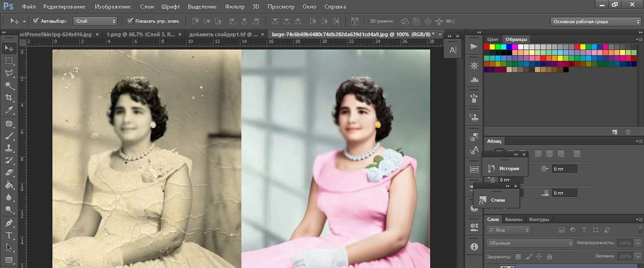Toggle pixel layer filter in Layers

point(562,230)
